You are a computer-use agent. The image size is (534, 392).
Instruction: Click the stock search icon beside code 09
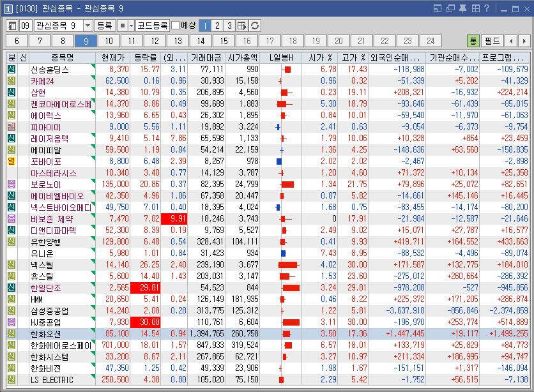tap(13, 26)
